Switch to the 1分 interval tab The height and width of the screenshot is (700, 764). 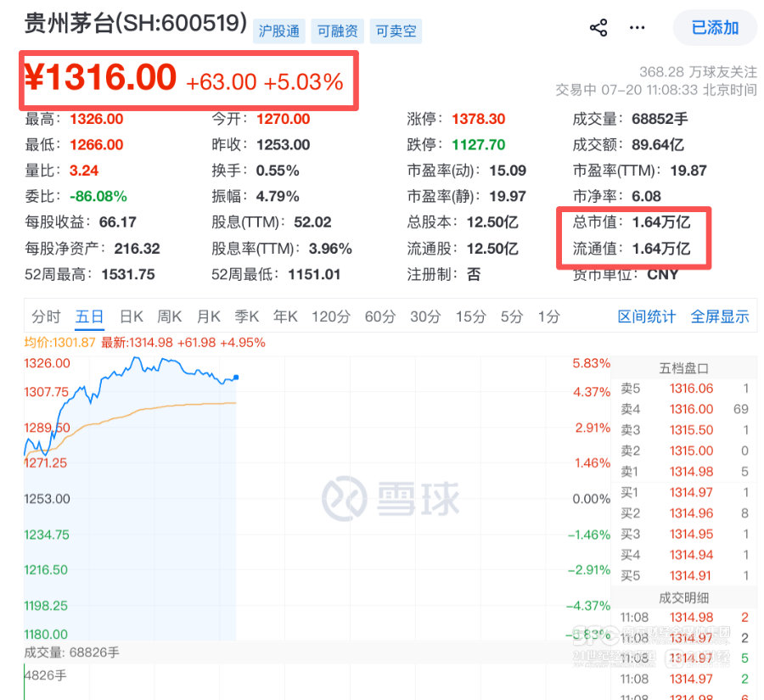tap(549, 316)
